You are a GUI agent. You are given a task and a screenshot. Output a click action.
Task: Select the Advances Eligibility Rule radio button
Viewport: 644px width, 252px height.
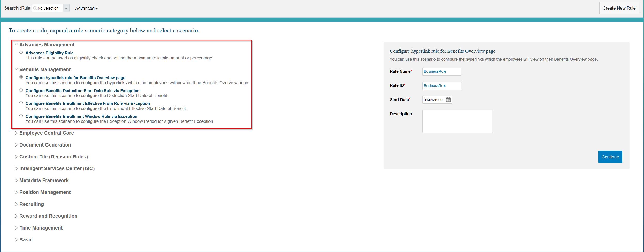click(x=21, y=52)
